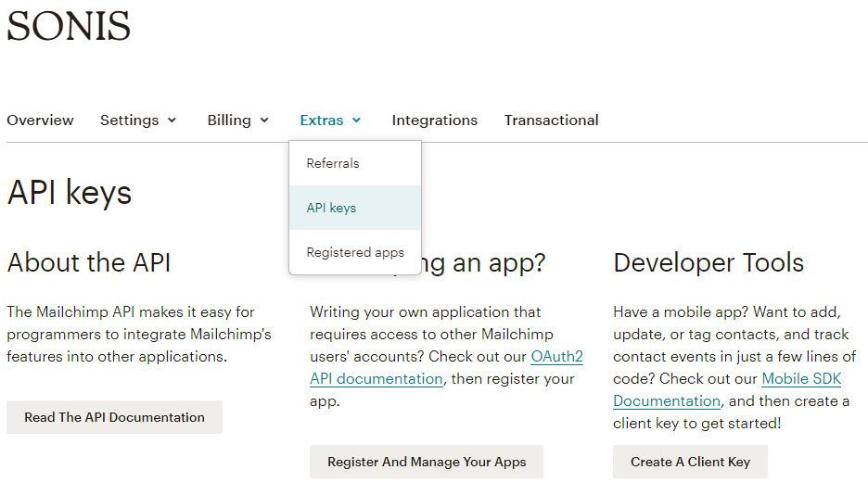Switch to the Transactional tab
The height and width of the screenshot is (495, 868).
(x=552, y=120)
